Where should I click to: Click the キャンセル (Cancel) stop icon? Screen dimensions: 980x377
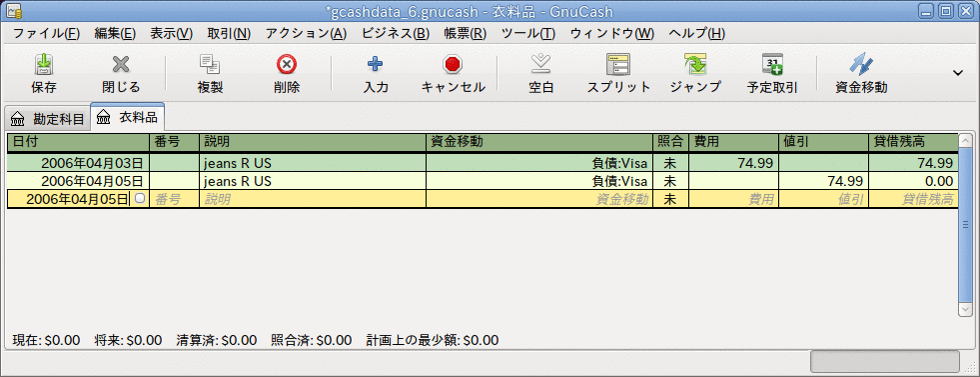point(453,64)
